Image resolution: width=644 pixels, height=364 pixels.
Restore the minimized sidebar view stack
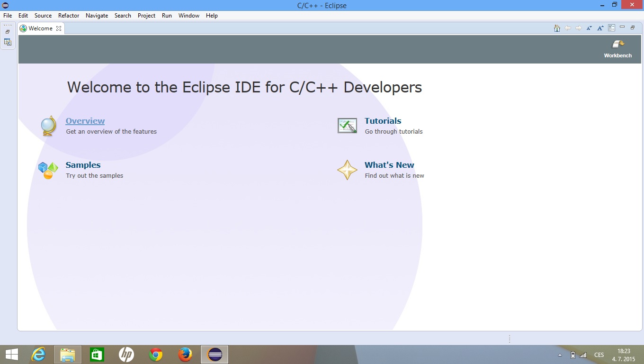coord(8,32)
